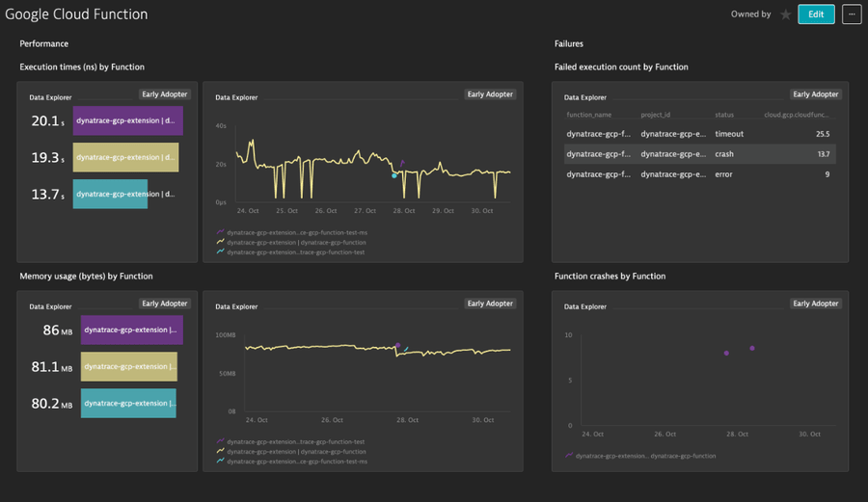Click the 20.1 s execution time value
The height and width of the screenshot is (502, 868).
coord(47,120)
